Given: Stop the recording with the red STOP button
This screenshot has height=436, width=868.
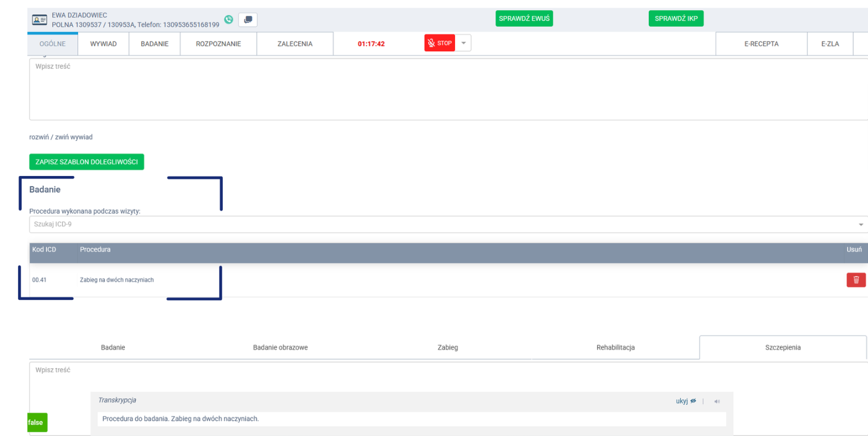Looking at the screenshot, I should pos(439,43).
